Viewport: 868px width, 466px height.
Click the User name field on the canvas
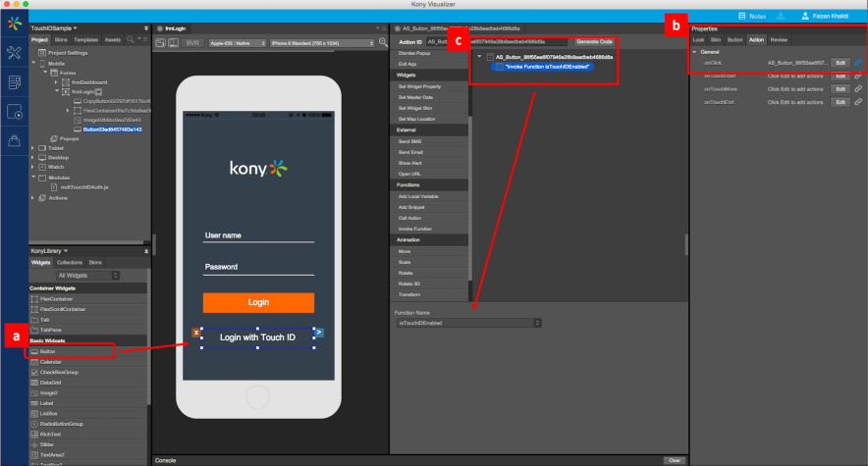coord(258,235)
